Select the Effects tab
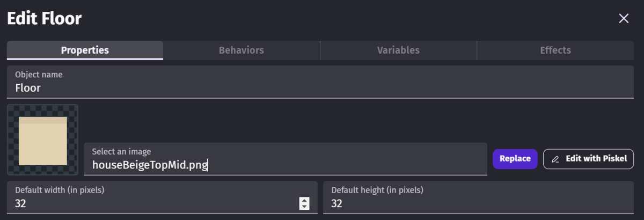 click(x=555, y=50)
